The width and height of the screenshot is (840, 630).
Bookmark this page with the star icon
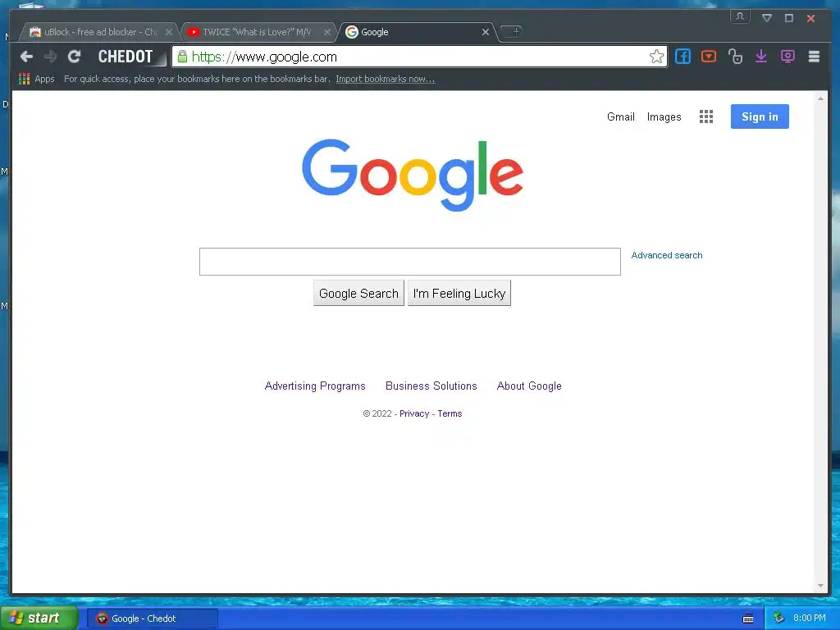(656, 57)
